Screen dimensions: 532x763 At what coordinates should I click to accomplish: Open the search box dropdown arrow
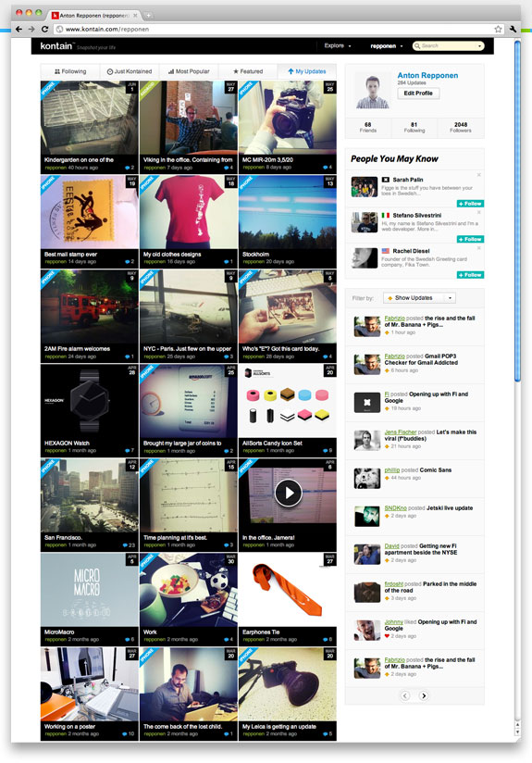[x=479, y=45]
